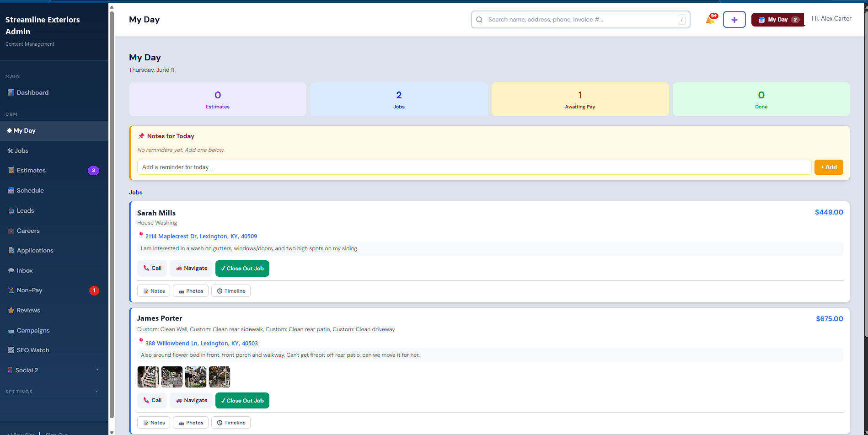Open the notifications bell icon
868x435 pixels.
[x=711, y=19]
